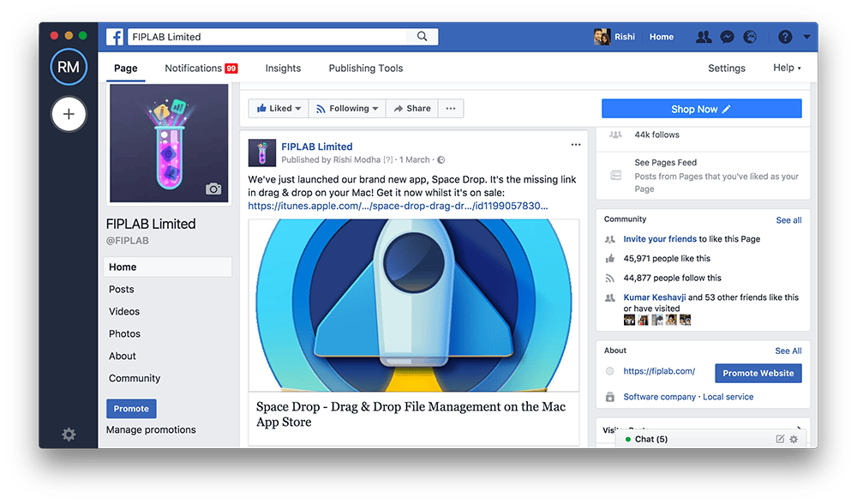Open Space Drop App Store title
Viewport: 857px width, 504px height.
411,414
